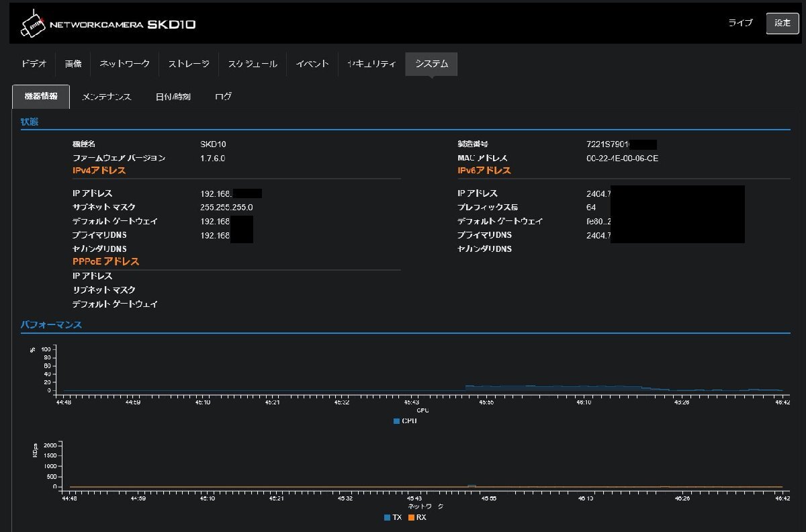Click the プレフィックス長 value 64

pyautogui.click(x=591, y=208)
